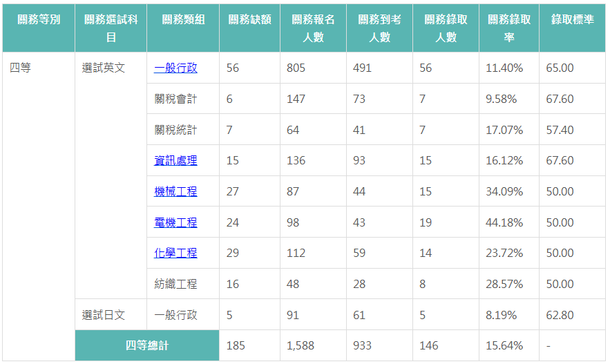610x364 pixels.
Task: Open the 資訊處理 link
Action: point(175,161)
